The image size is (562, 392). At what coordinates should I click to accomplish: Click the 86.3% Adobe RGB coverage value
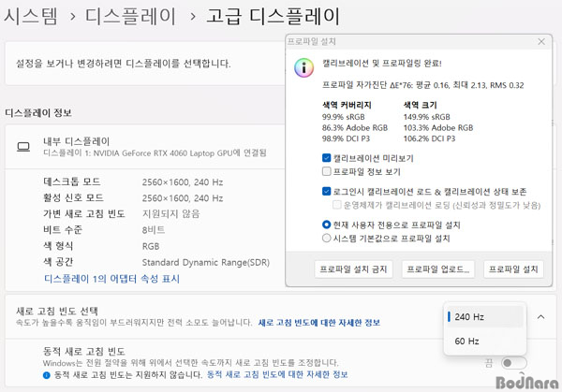click(355, 128)
